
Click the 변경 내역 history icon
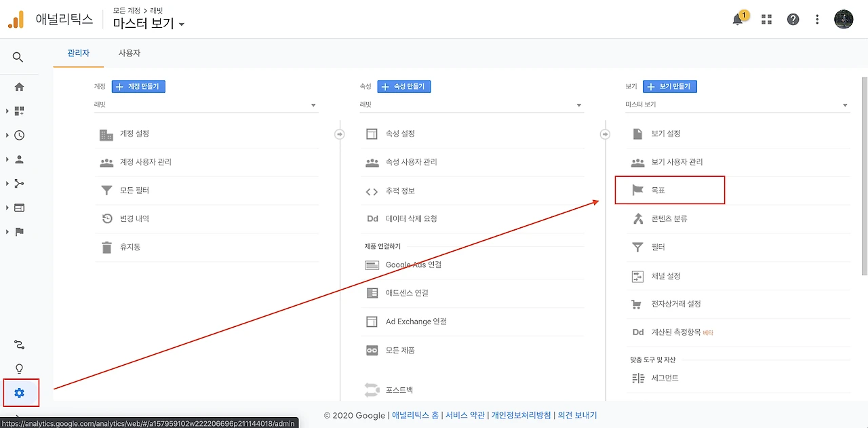click(106, 218)
